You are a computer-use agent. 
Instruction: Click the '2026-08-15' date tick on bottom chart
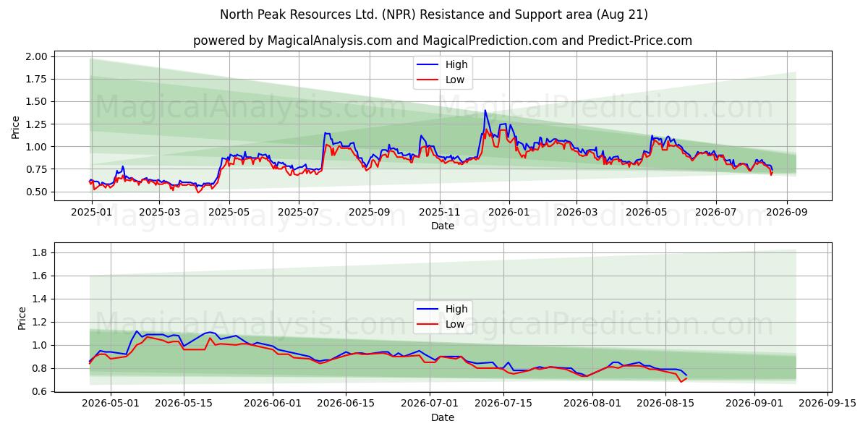coord(666,404)
